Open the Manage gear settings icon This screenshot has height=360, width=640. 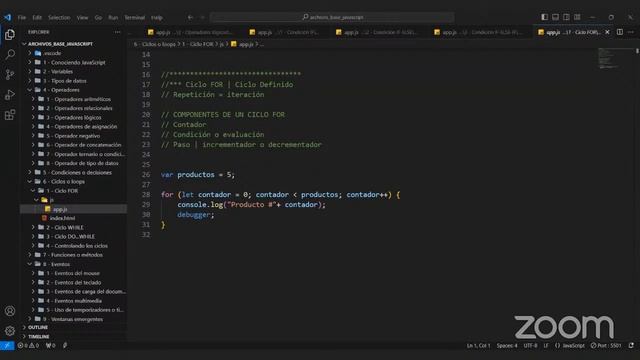point(10,331)
